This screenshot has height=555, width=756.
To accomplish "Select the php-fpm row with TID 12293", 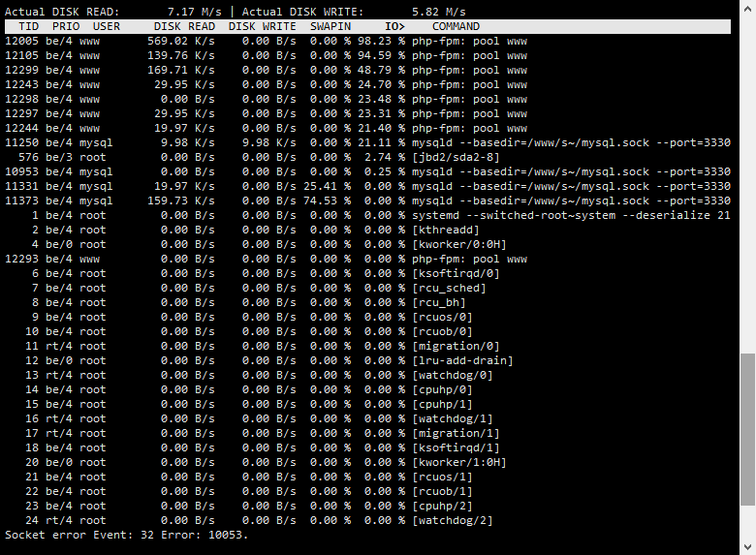I will point(368,260).
